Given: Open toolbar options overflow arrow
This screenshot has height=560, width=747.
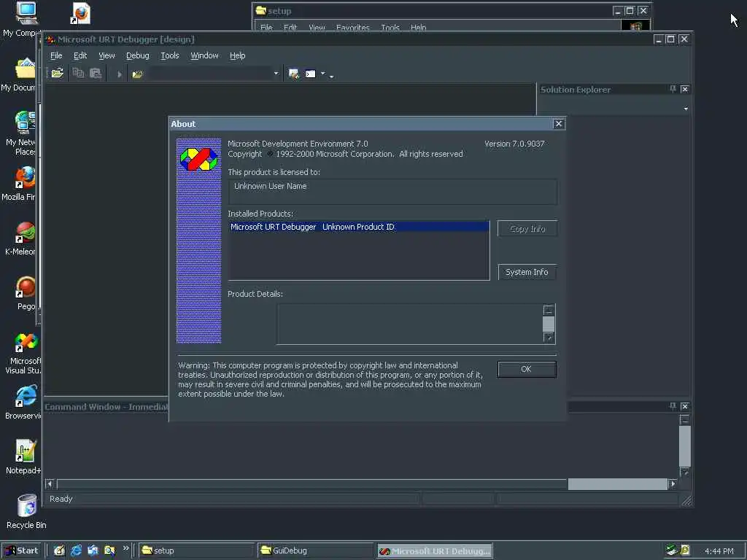Looking at the screenshot, I should coord(332,76).
